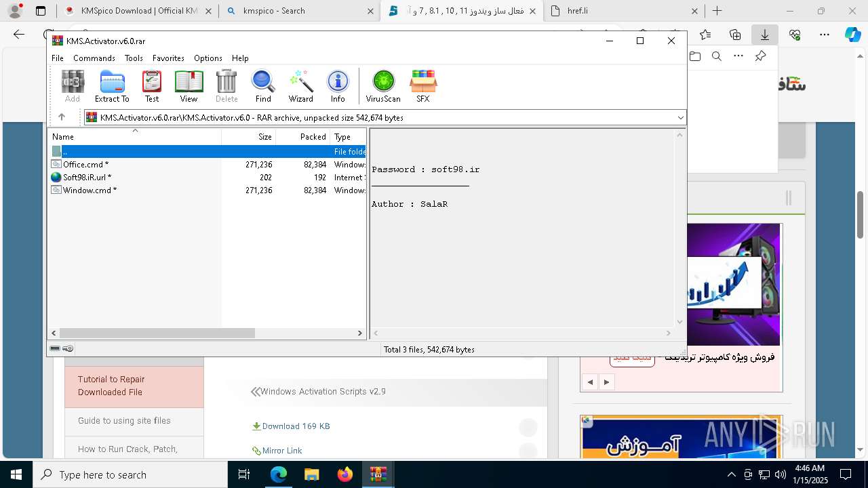Click Windows Activation Scripts v2.9 heading
The width and height of the screenshot is (868, 488).
[x=323, y=392]
